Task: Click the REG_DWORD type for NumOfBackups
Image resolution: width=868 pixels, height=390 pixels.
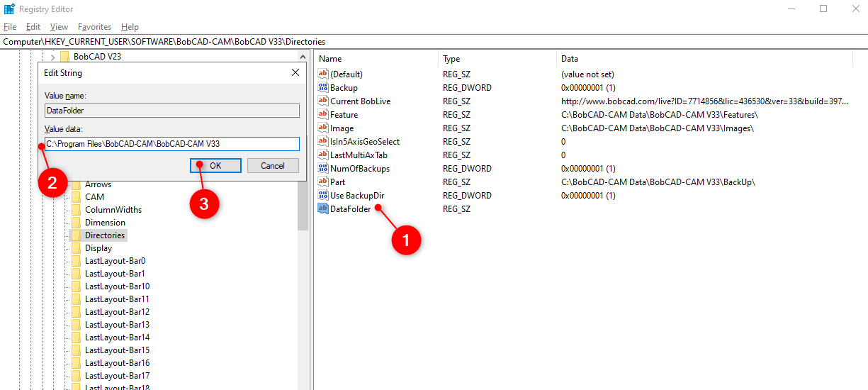Action: tap(468, 168)
